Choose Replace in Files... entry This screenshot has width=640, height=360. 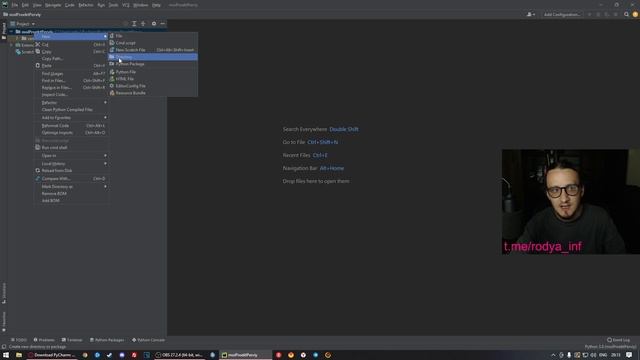coord(71,88)
